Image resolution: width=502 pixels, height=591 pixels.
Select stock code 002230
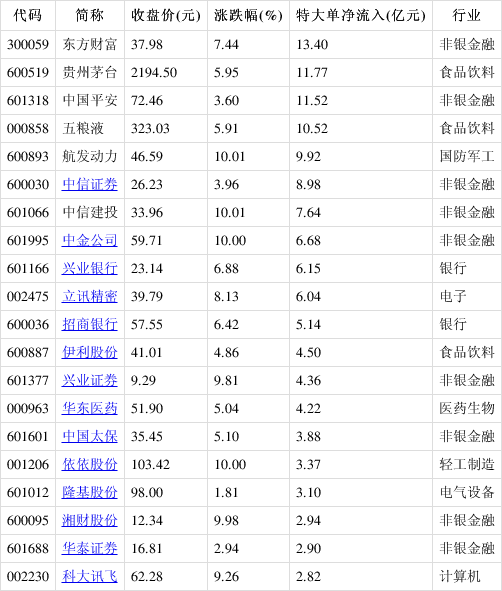(28, 576)
